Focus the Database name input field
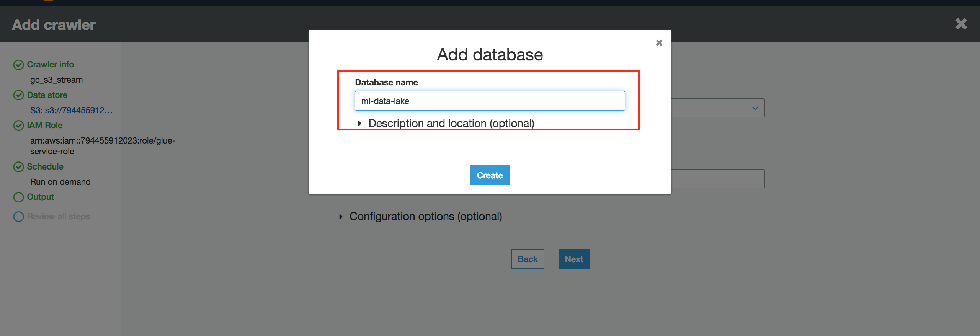Screen dimensions: 980x336 tap(490, 101)
